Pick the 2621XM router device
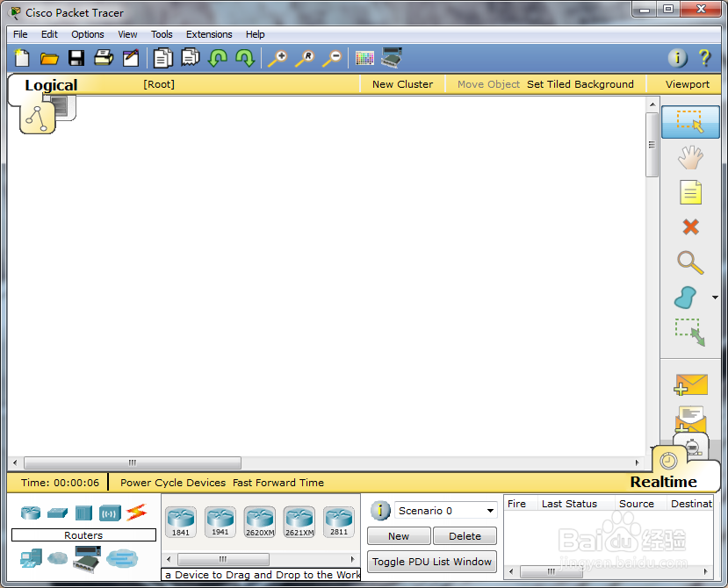728x588 pixels. point(299,522)
